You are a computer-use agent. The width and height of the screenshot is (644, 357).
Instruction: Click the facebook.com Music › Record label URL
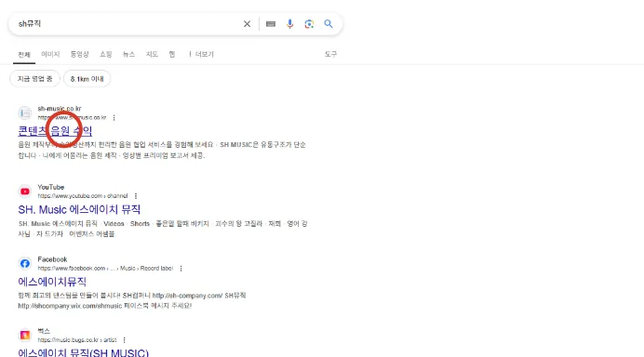pyautogui.click(x=105, y=269)
